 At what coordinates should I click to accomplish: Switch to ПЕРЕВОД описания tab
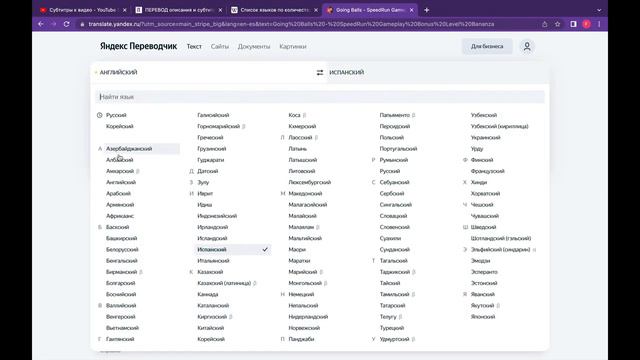178,10
